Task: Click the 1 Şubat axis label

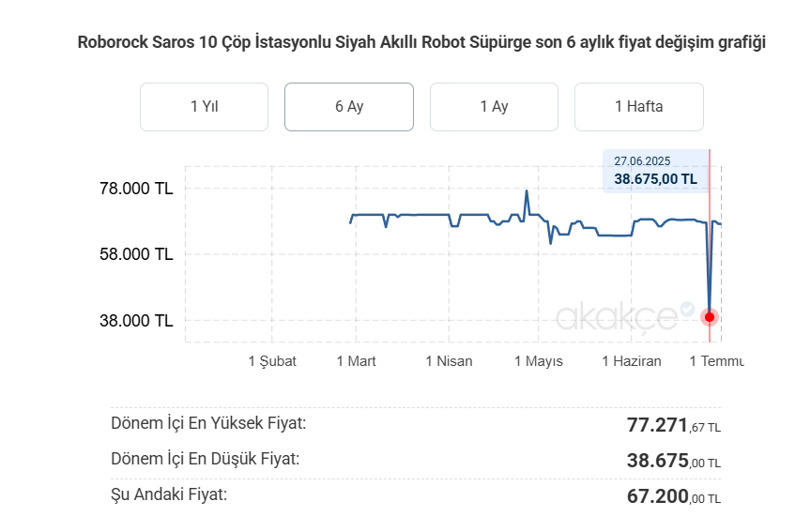Action: 272,361
